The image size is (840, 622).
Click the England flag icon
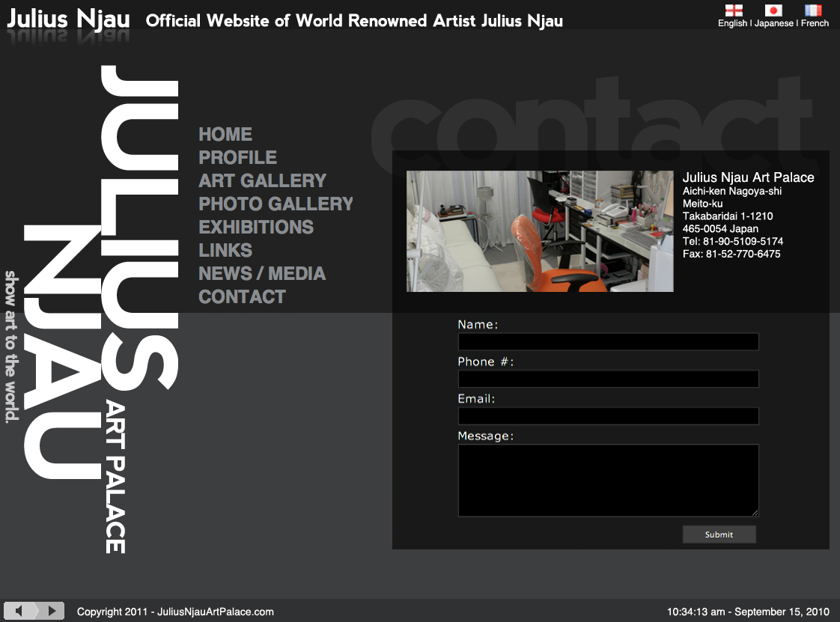[734, 10]
